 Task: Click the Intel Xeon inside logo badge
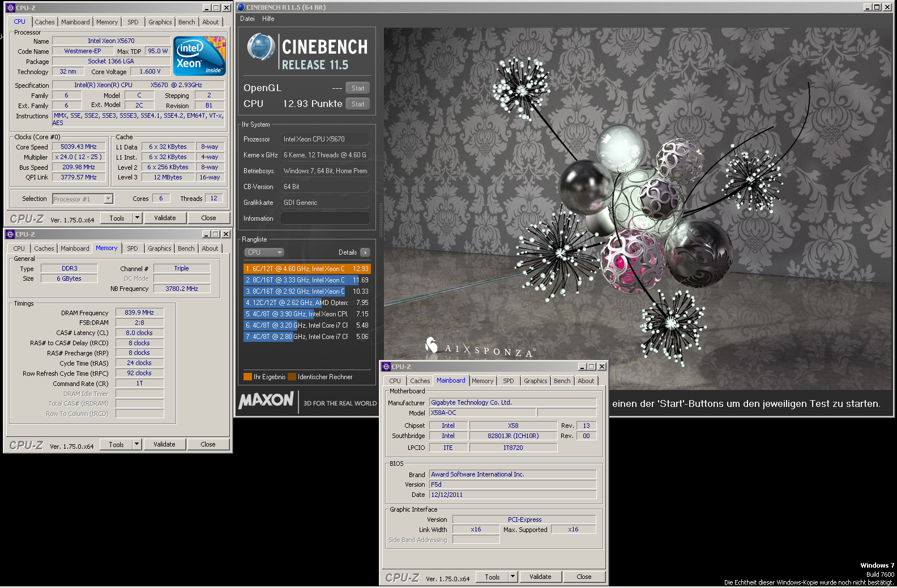point(199,55)
